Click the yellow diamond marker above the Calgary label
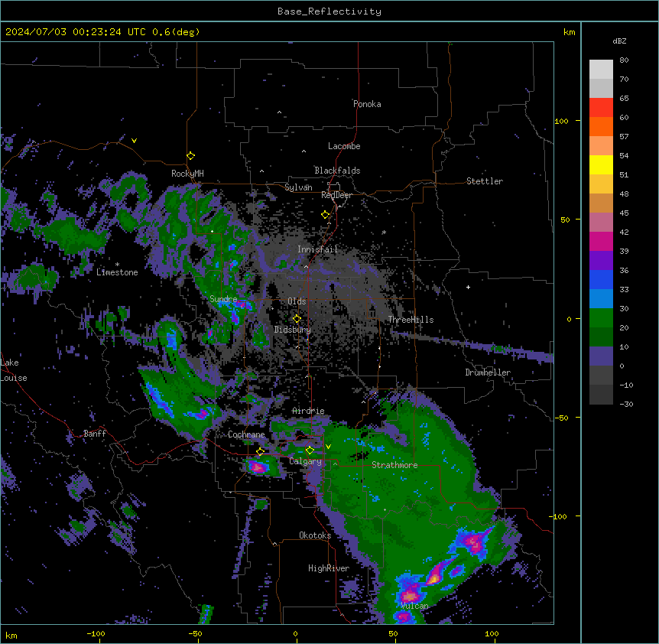Image resolution: width=659 pixels, height=644 pixels. 310,450
